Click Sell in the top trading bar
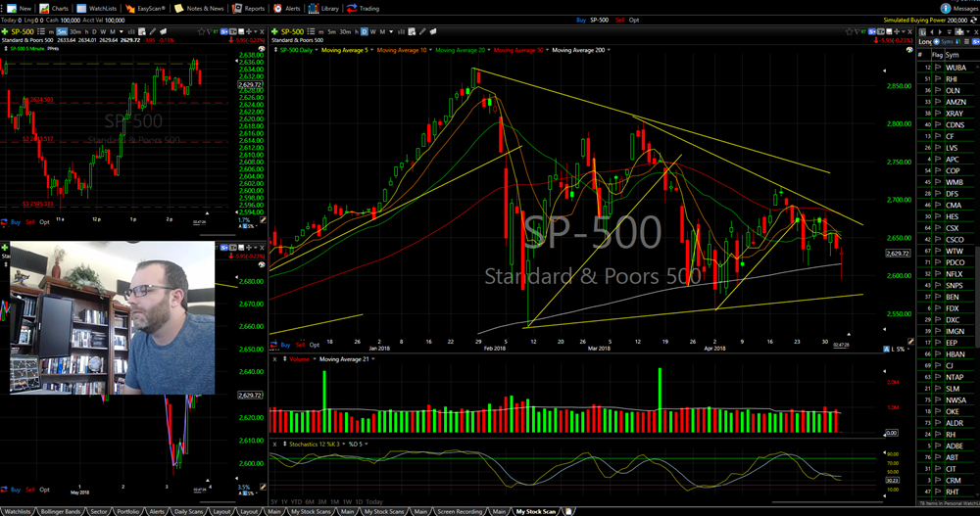 pyautogui.click(x=619, y=20)
